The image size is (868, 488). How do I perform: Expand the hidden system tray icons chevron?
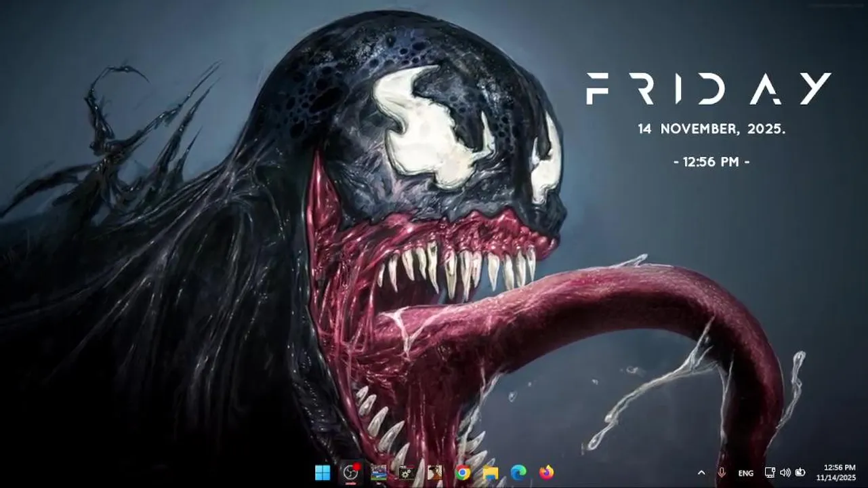point(701,472)
